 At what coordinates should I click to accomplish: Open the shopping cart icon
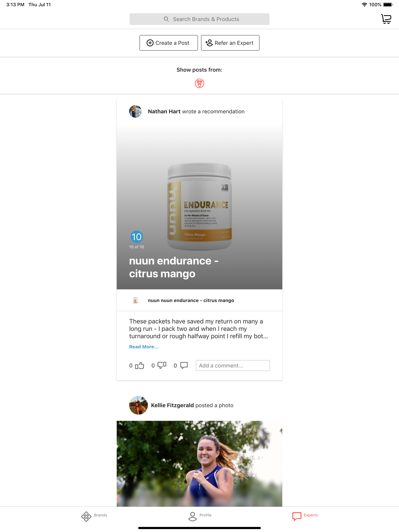pos(386,19)
